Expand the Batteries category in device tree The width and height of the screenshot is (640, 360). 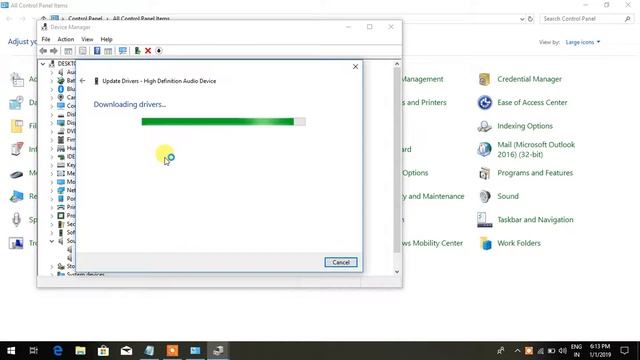point(51,81)
